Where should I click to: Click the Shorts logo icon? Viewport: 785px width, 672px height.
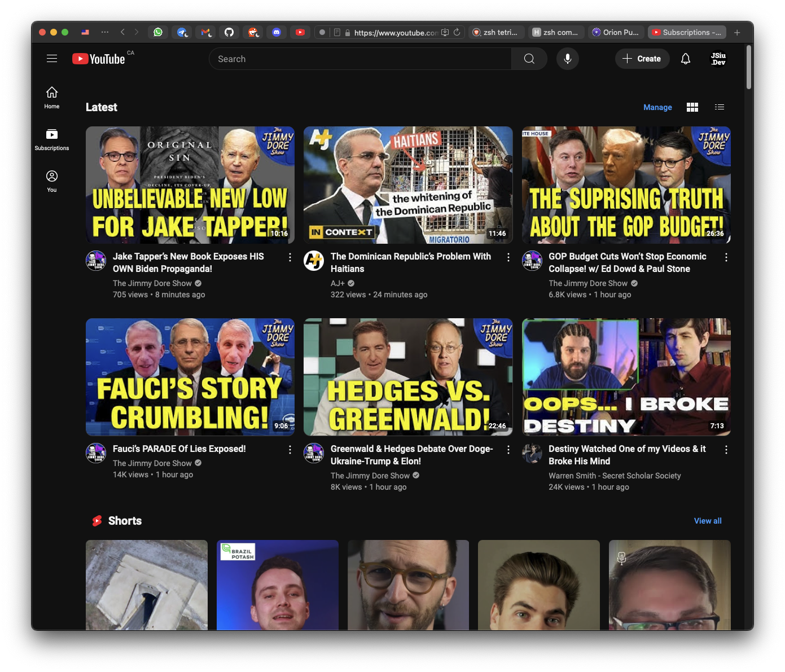pyautogui.click(x=96, y=520)
